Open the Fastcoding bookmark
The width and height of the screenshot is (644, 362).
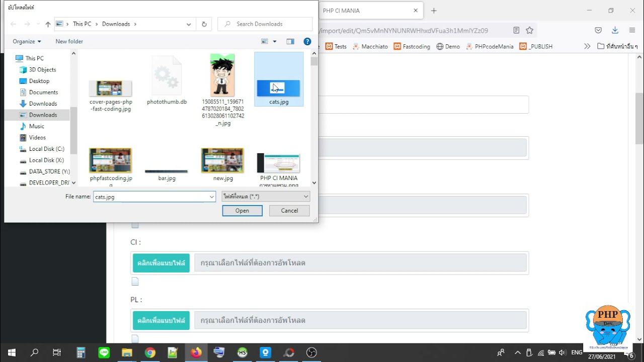412,46
